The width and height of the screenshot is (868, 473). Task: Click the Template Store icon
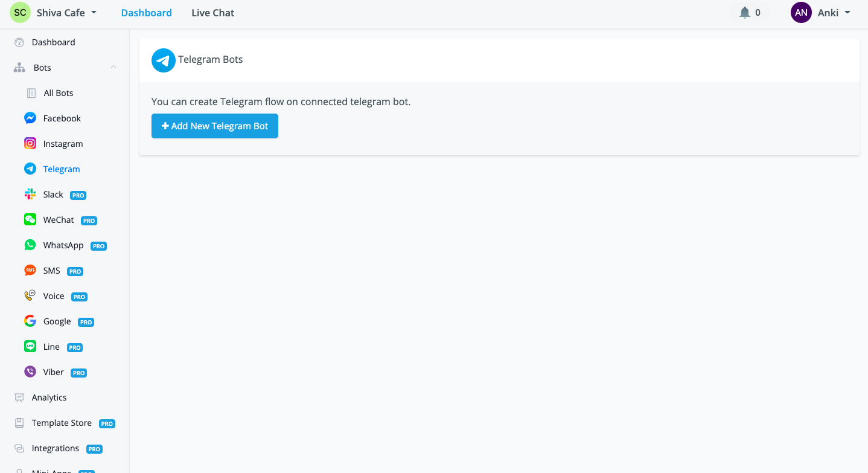19,423
